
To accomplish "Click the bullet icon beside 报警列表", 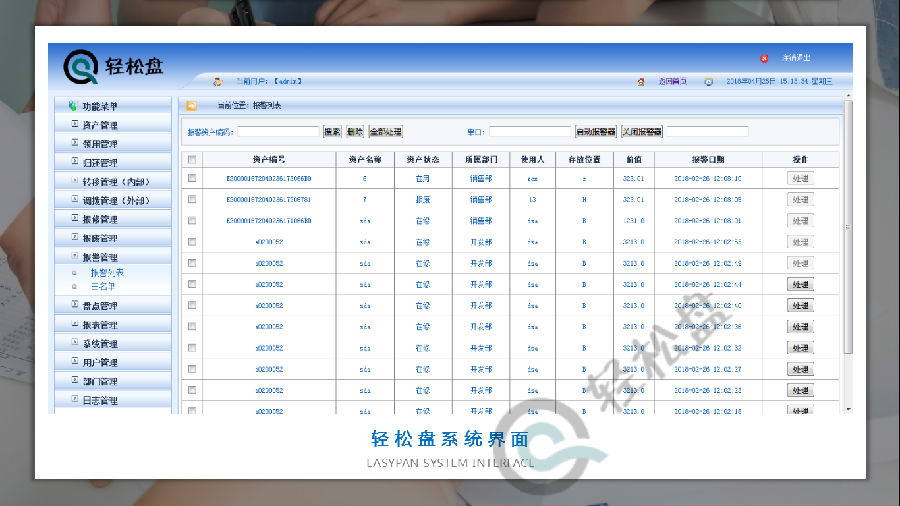I will coord(74,273).
